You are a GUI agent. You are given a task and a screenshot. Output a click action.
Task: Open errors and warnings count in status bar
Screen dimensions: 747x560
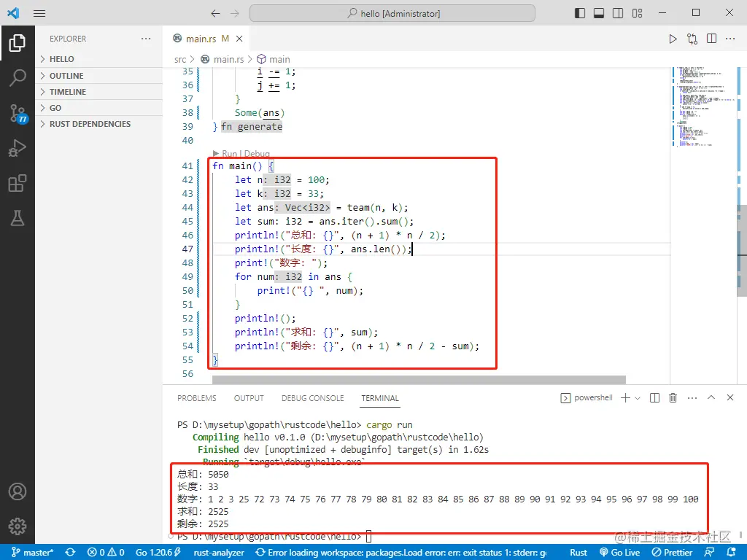(x=106, y=553)
